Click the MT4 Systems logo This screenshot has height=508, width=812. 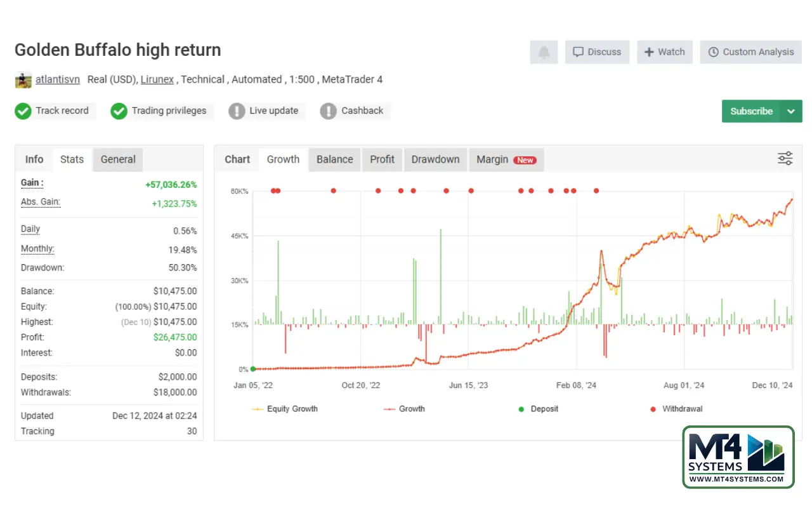(x=738, y=457)
